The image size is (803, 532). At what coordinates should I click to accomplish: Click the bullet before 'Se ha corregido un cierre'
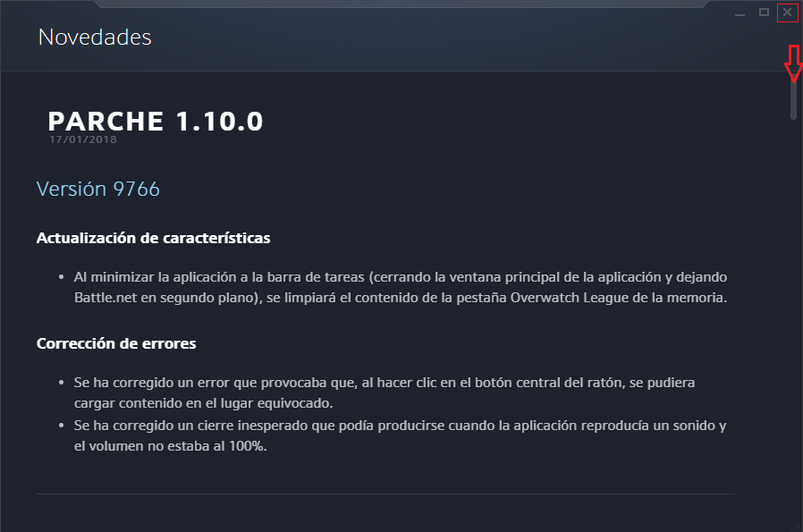tap(61, 426)
